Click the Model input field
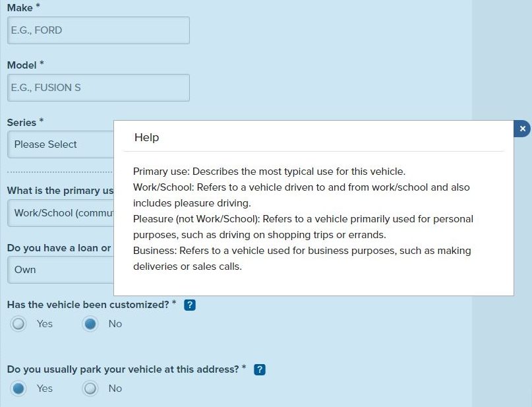The image size is (532, 407). point(98,88)
